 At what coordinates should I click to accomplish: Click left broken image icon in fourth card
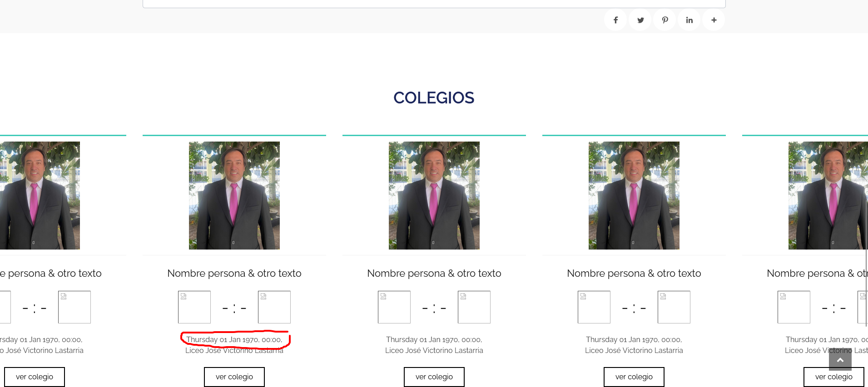click(x=594, y=307)
